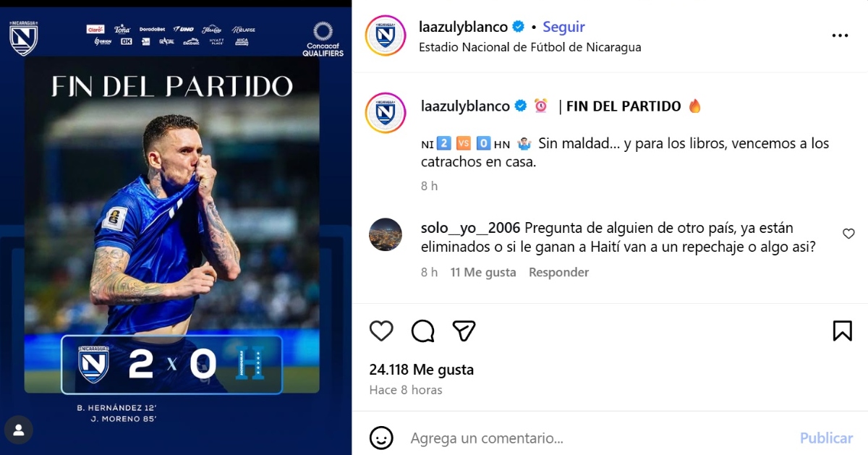The height and width of the screenshot is (455, 868).
Task: Like the solo__yo__2006 comment heart
Action: 848,234
